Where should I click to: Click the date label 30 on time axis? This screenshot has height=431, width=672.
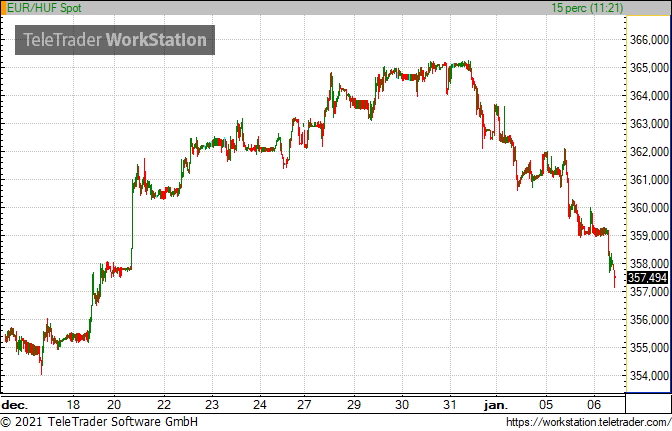click(x=402, y=405)
